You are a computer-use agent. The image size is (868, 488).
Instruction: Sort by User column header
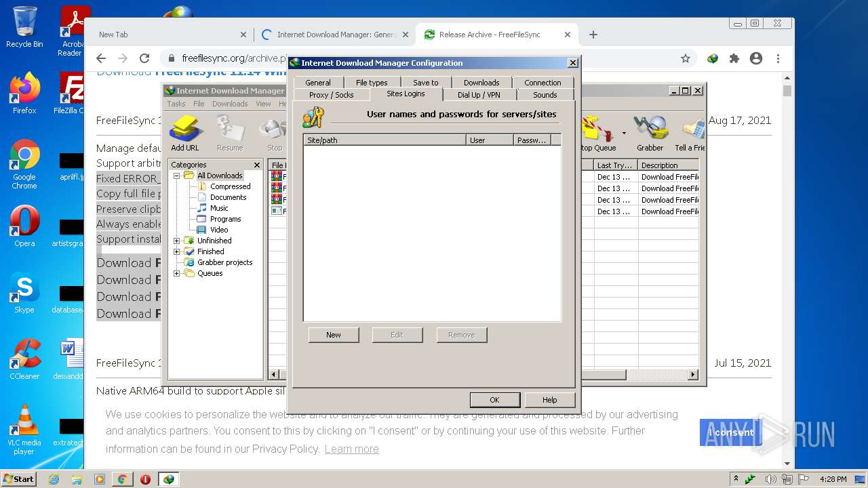490,140
